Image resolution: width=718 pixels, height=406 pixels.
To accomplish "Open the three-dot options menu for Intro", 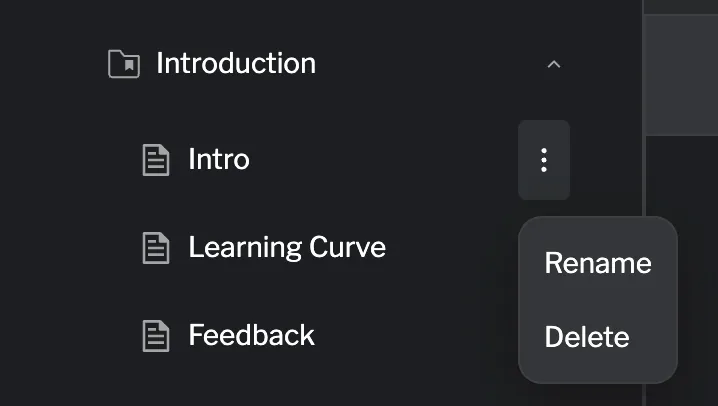I will tap(544, 160).
